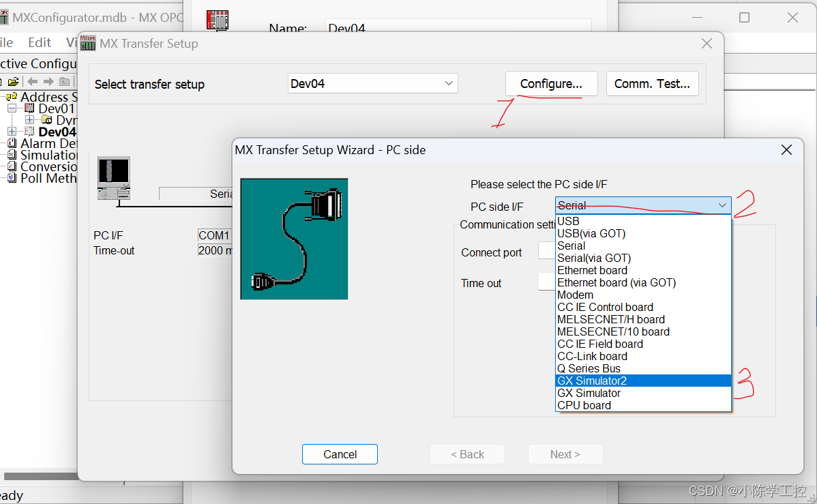Click the Next > button
The image size is (817, 504).
565,454
